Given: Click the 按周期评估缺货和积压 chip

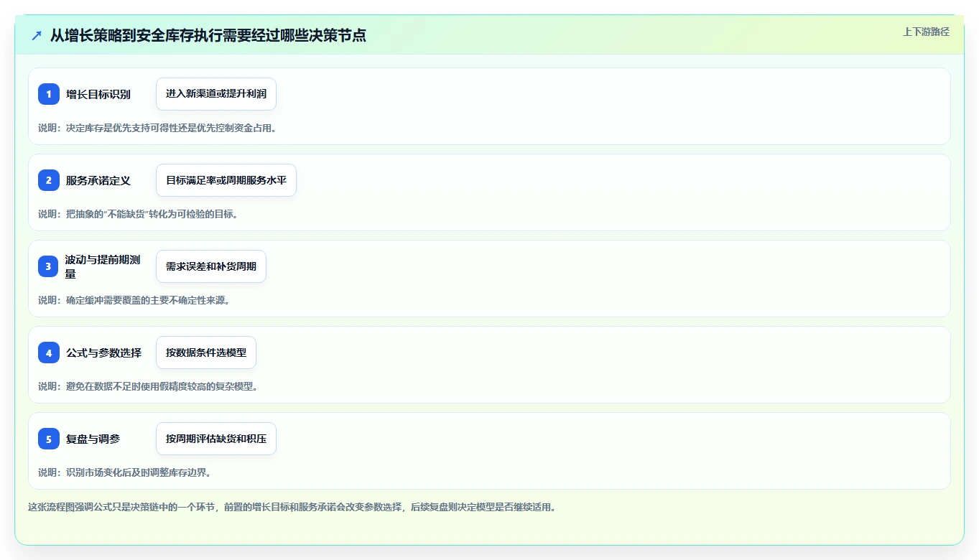Looking at the screenshot, I should [216, 439].
